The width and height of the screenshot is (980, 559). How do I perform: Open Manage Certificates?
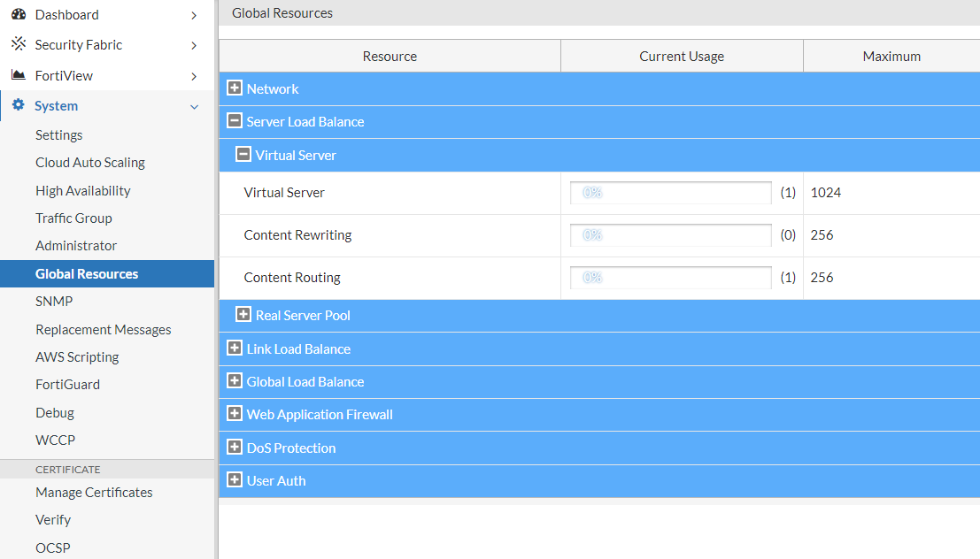click(x=93, y=492)
